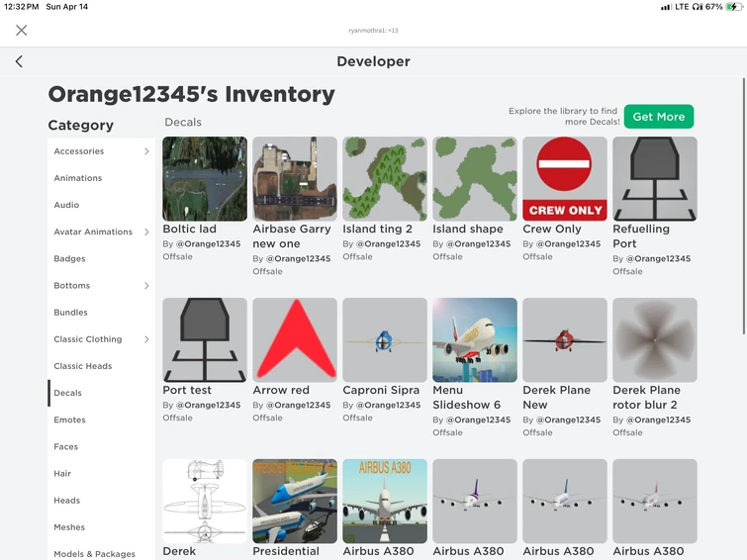Expand the Classic Clothing category
747x560 pixels.
pyautogui.click(x=146, y=339)
